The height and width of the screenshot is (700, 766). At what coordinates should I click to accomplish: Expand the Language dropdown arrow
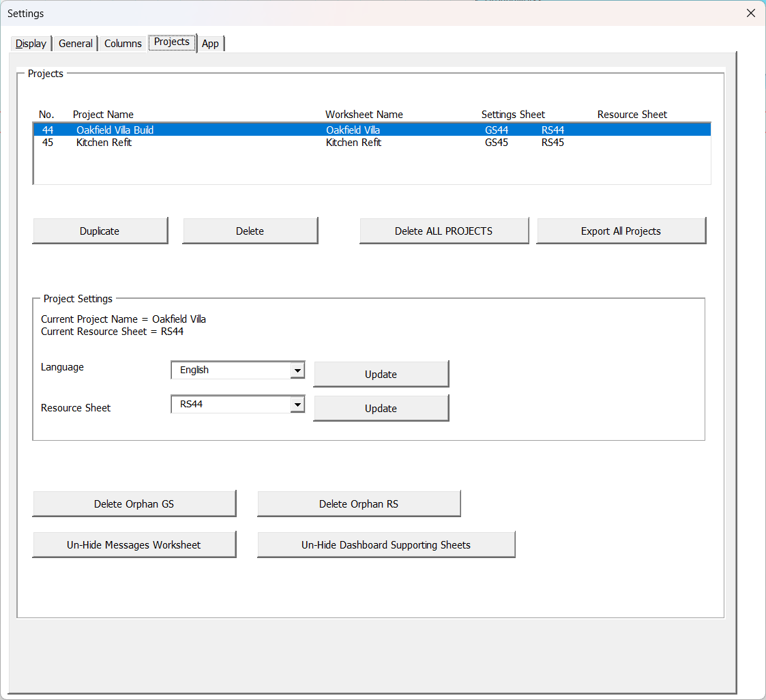(x=297, y=370)
